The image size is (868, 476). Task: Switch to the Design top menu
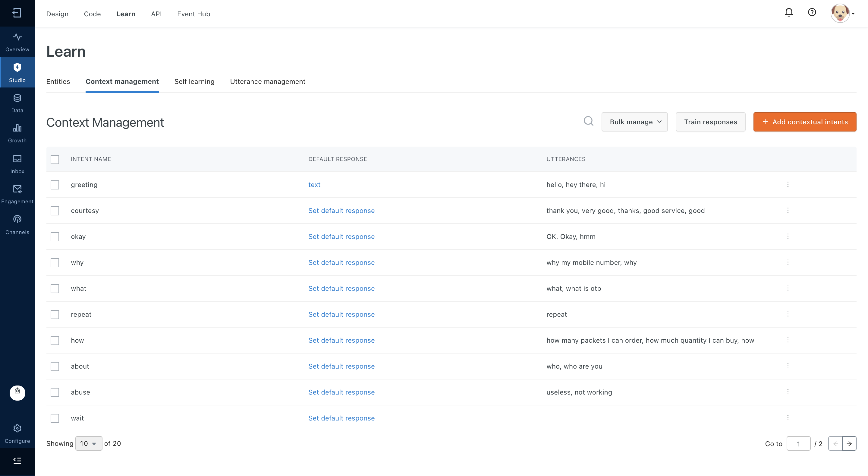click(57, 14)
